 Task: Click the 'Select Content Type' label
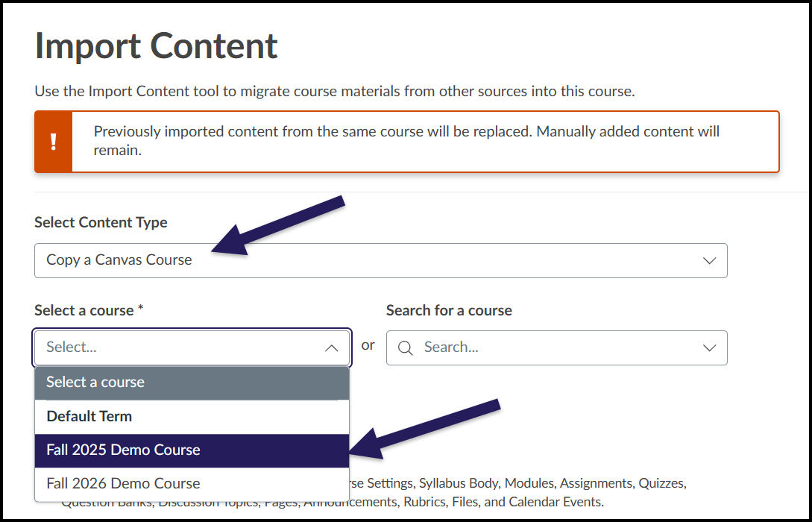click(x=101, y=223)
